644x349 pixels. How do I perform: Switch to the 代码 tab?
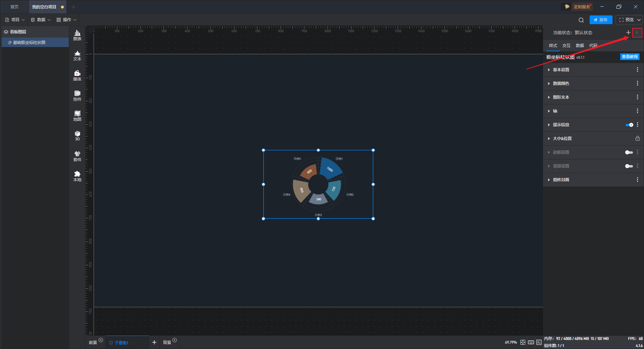pos(593,46)
